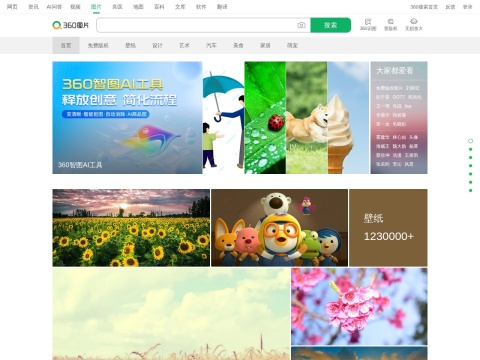Click the 大家都爱看 panel heading
This screenshot has height=360, width=480.
pos(395,71)
